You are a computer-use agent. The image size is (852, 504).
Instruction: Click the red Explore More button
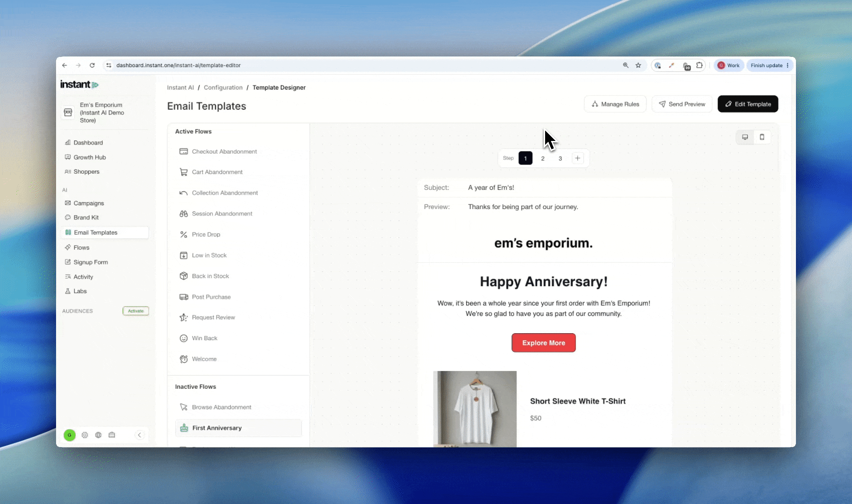click(544, 343)
